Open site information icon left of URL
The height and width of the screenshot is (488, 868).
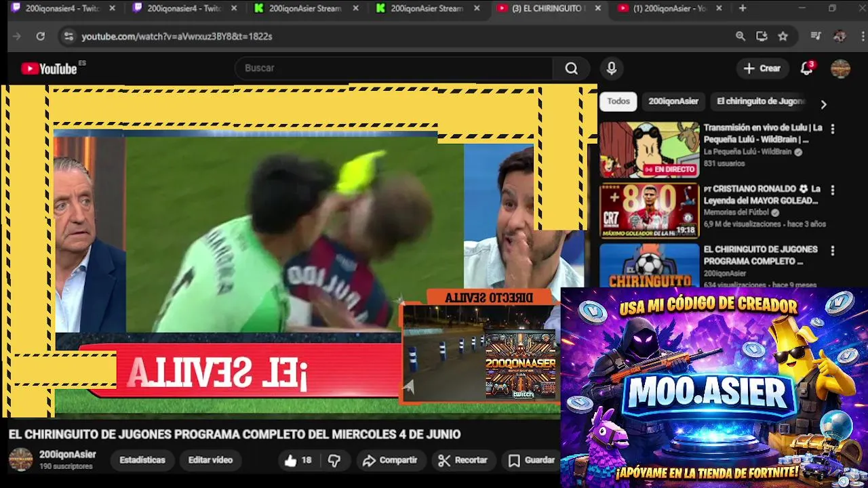68,37
